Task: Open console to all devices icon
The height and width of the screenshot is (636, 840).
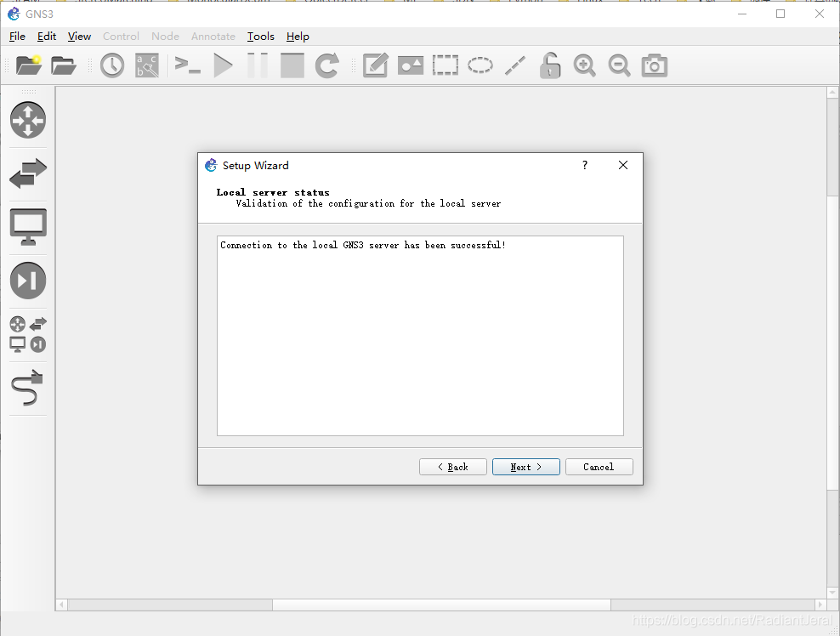Action: 188,65
